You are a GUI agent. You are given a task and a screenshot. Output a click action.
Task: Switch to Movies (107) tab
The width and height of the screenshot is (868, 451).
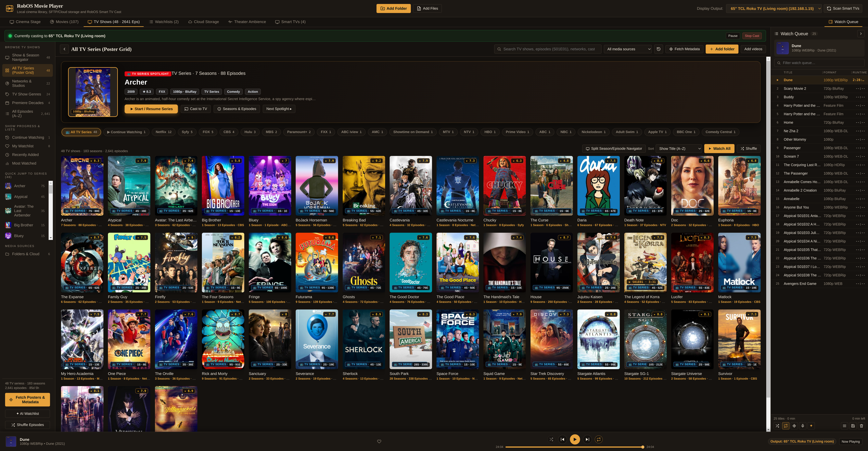click(64, 22)
